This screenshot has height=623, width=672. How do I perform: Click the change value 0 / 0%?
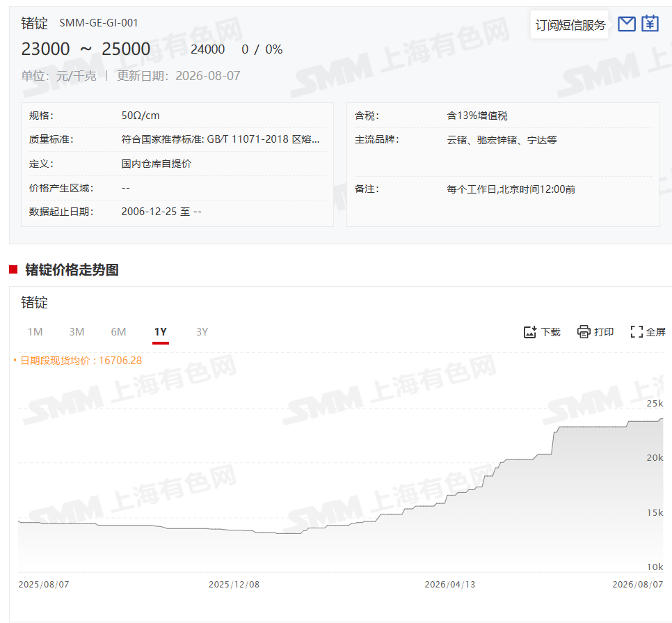[x=262, y=49]
